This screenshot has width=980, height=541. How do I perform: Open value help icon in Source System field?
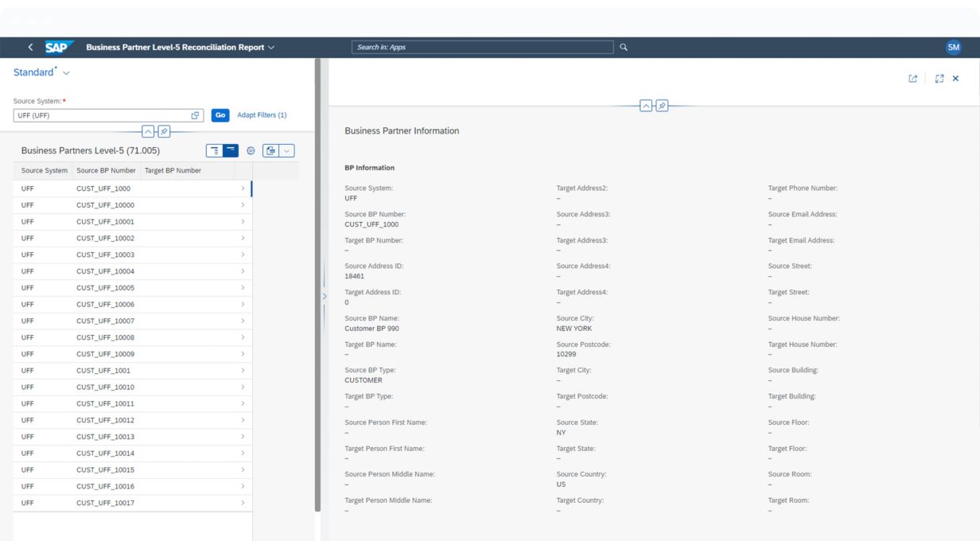195,115
